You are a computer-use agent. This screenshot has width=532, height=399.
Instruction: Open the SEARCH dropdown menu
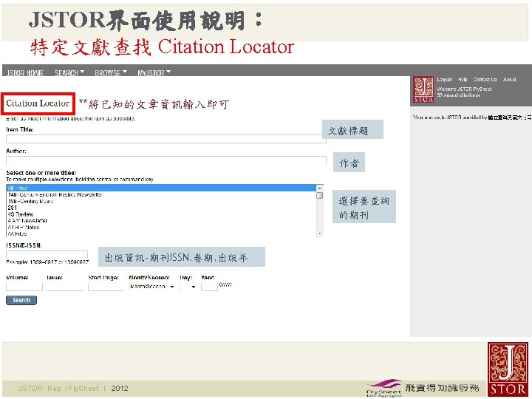pos(69,73)
